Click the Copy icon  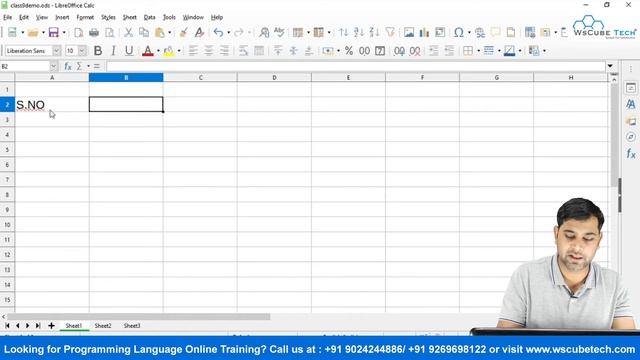point(144,32)
